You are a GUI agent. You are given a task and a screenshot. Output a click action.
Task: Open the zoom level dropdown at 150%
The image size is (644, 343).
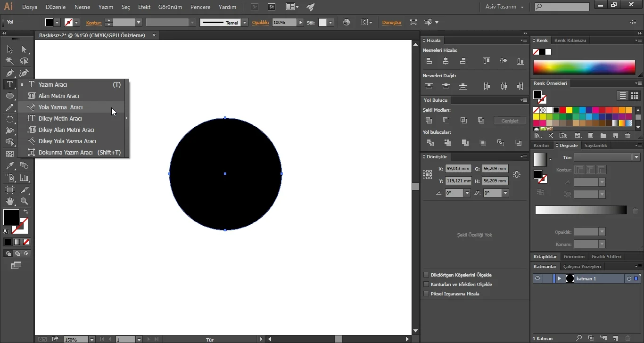92,339
